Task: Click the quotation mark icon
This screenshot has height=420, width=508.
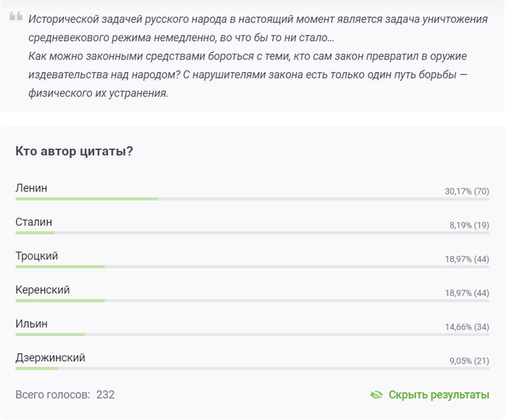Action: (16, 17)
